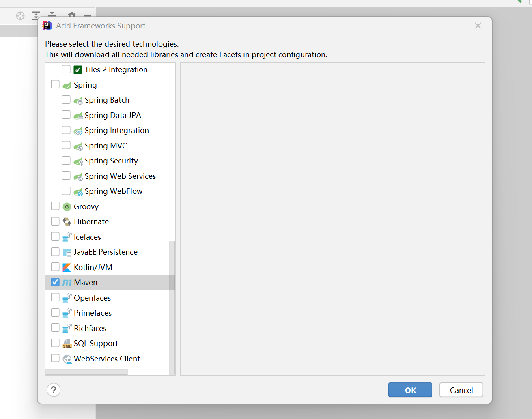
Task: Tick the Hibernate checkbox
Action: click(x=55, y=221)
